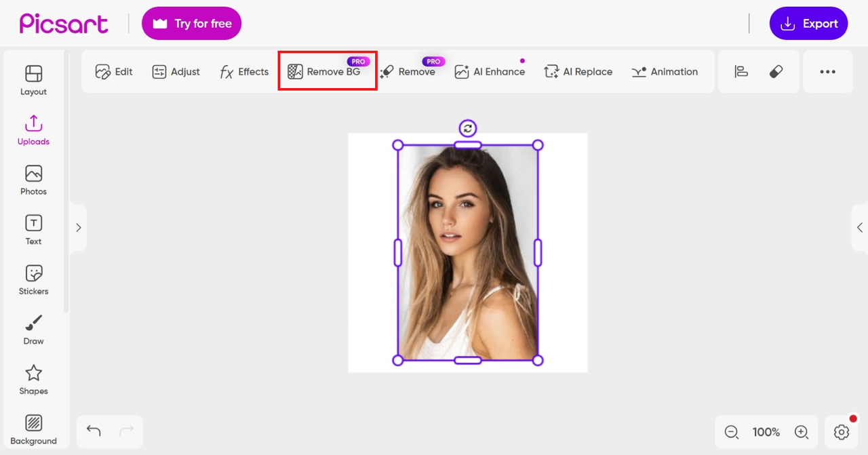Zoom out with the minus magnifier
Viewport: 868px width, 455px height.
tap(731, 432)
